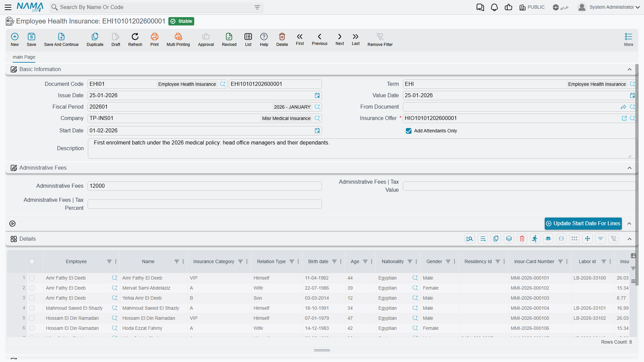The width and height of the screenshot is (644, 362).
Task: Open the search bar filter options
Action: tap(257, 7)
